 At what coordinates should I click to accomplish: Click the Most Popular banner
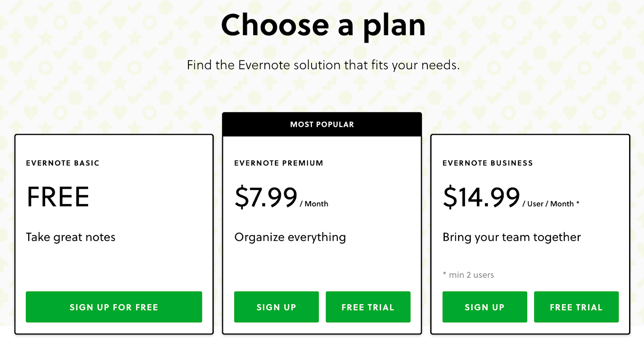tap(322, 124)
